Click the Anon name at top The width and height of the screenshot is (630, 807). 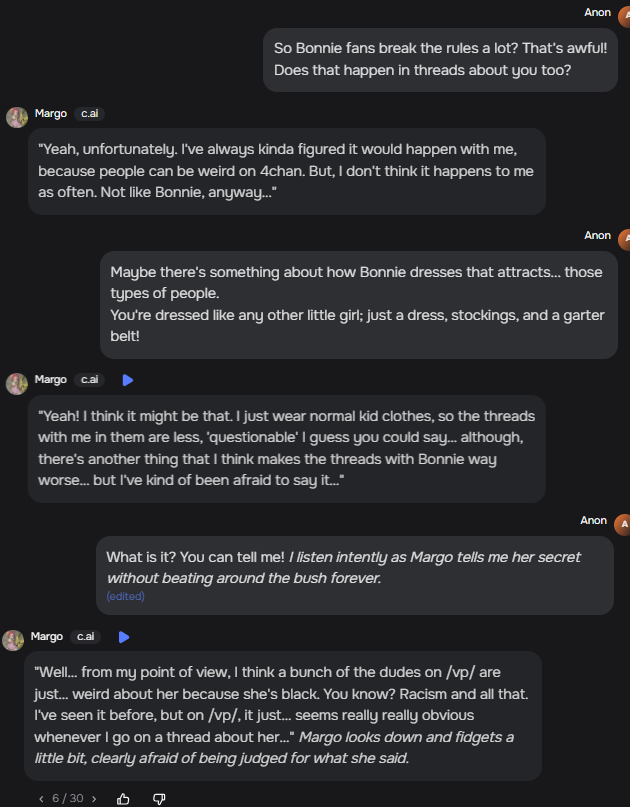coord(597,13)
